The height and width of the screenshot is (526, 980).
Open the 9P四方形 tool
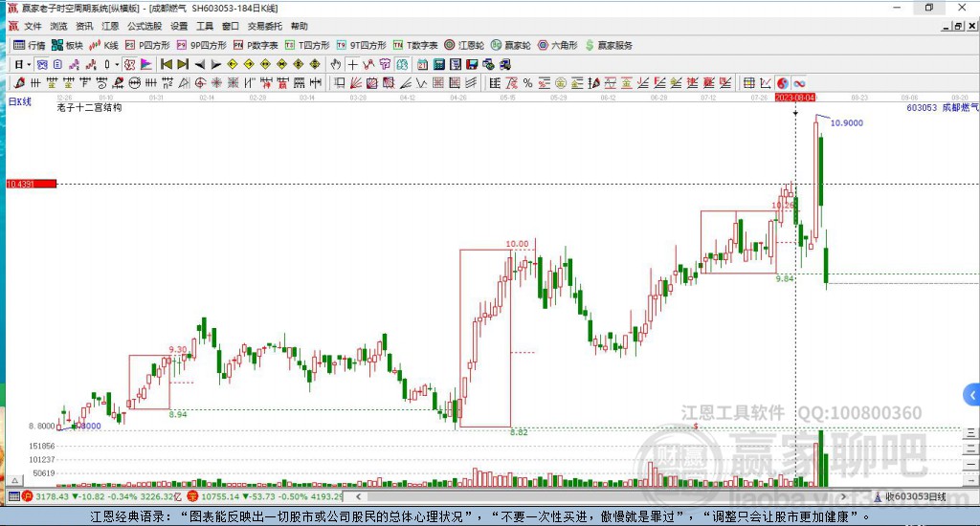pyautogui.click(x=201, y=45)
